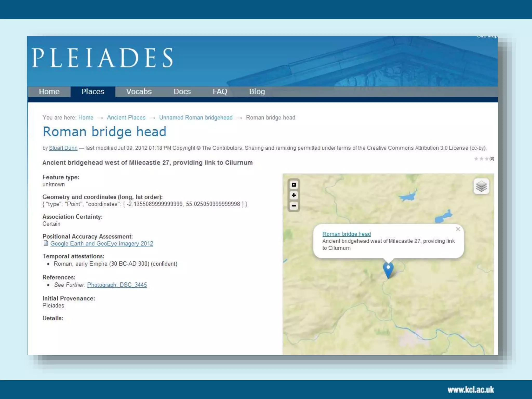Close the Roman bridge head map popup

tap(458, 229)
